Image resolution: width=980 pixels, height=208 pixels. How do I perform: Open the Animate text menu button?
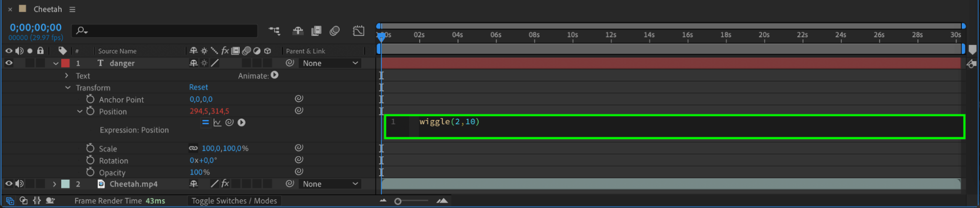[x=275, y=75]
